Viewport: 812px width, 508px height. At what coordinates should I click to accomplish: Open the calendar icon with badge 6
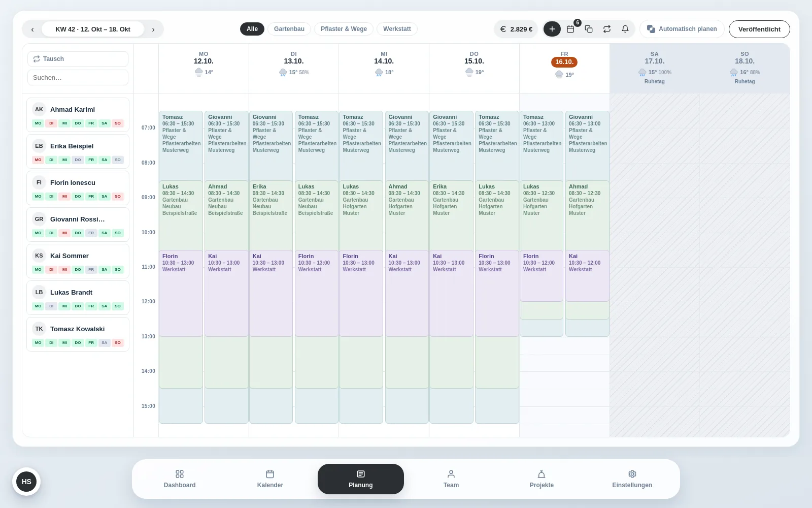(571, 29)
